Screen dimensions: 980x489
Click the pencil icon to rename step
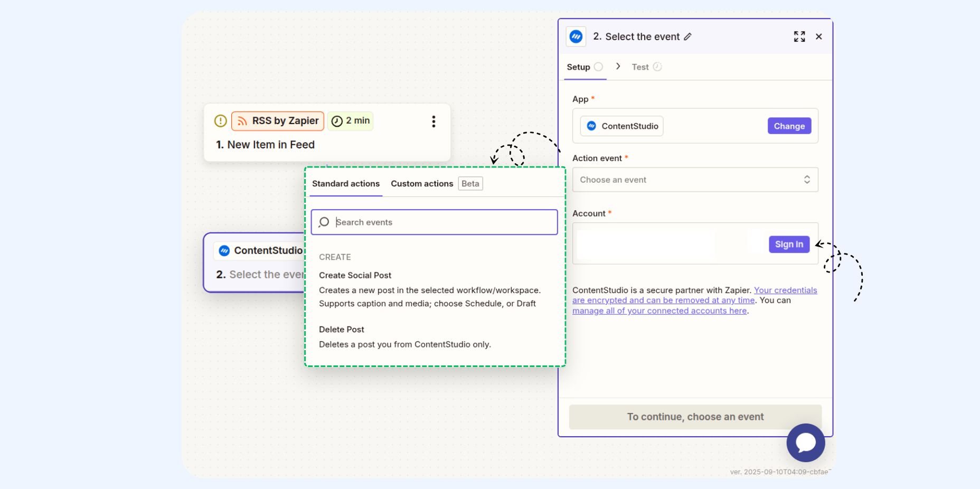point(687,37)
